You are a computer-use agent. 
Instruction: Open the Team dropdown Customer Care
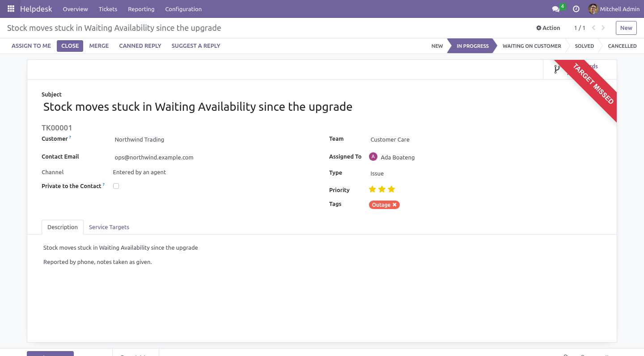click(x=486, y=139)
